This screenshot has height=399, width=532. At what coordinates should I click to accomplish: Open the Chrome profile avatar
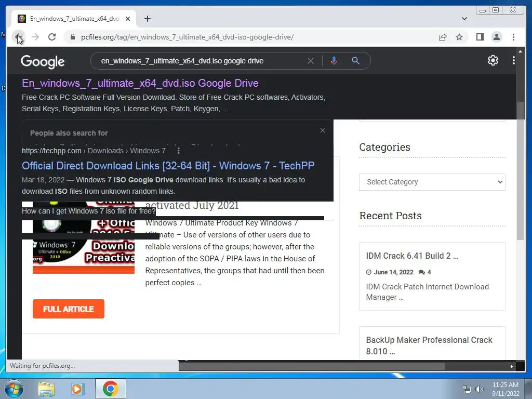point(496,37)
